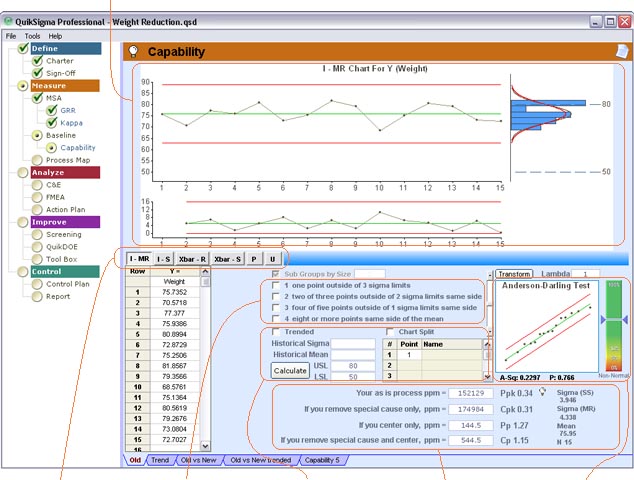This screenshot has height=480, width=634.
Task: Click the status circle beside C&E
Action: pyautogui.click(x=37, y=185)
